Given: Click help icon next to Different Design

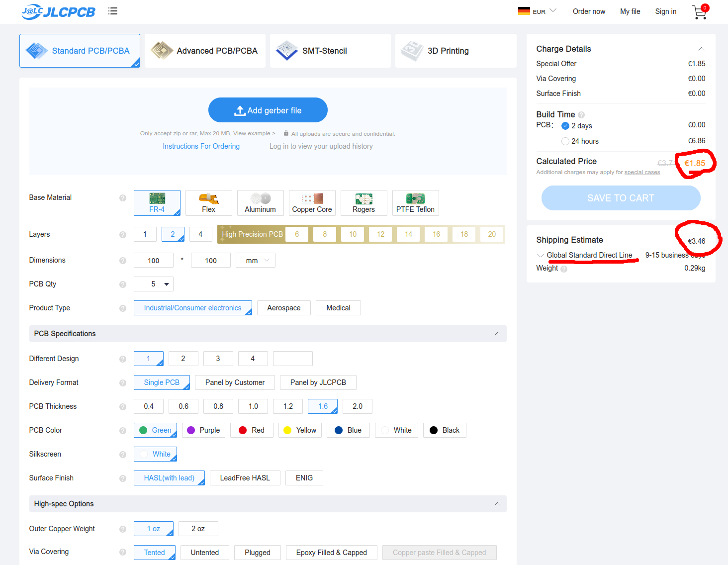Looking at the screenshot, I should [x=123, y=359].
